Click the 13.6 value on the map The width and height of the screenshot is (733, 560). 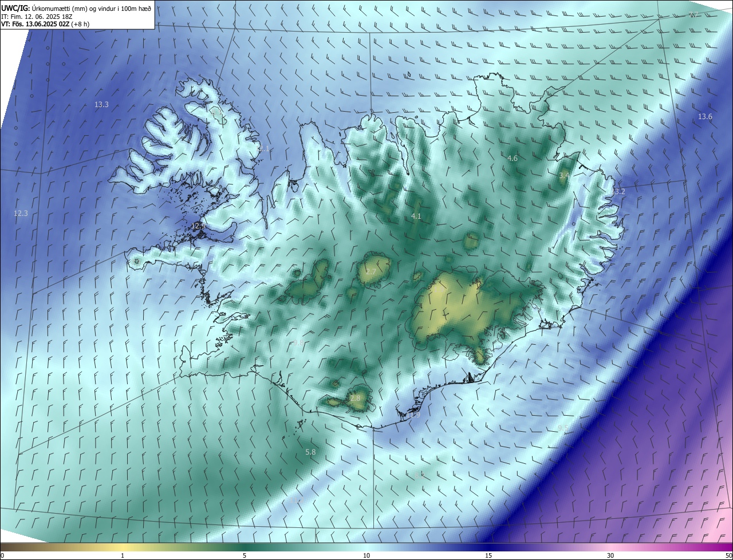point(705,117)
